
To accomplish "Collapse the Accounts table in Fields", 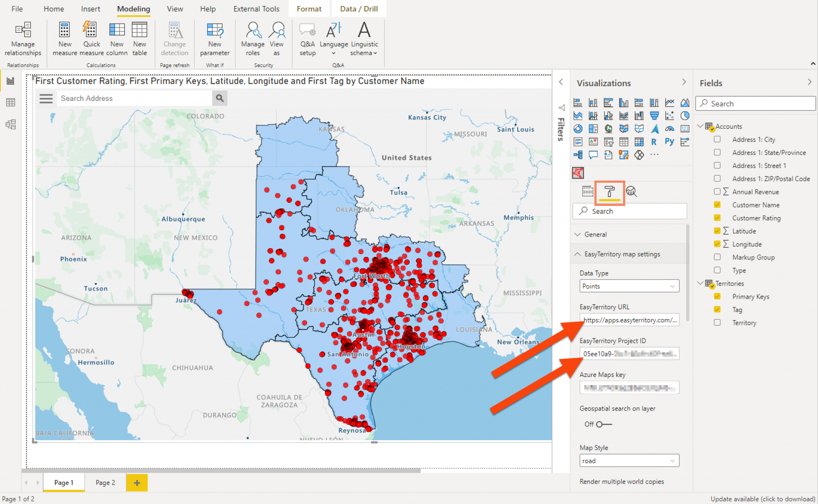I will 701,126.
